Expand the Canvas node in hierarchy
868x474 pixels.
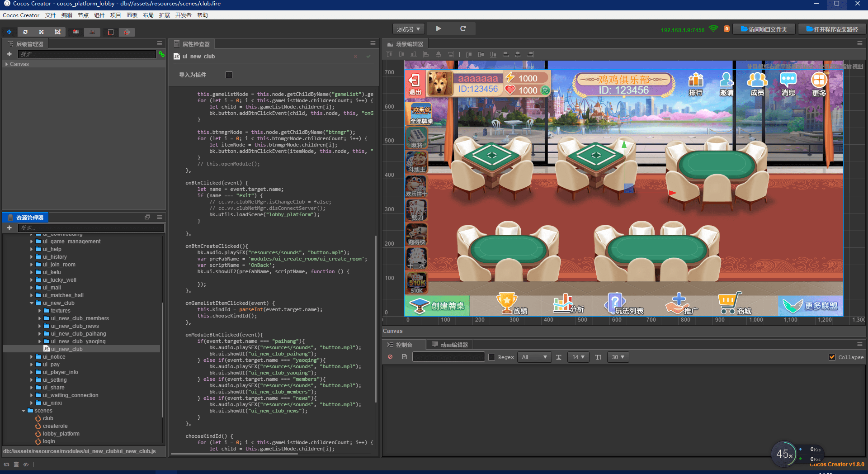coord(6,64)
